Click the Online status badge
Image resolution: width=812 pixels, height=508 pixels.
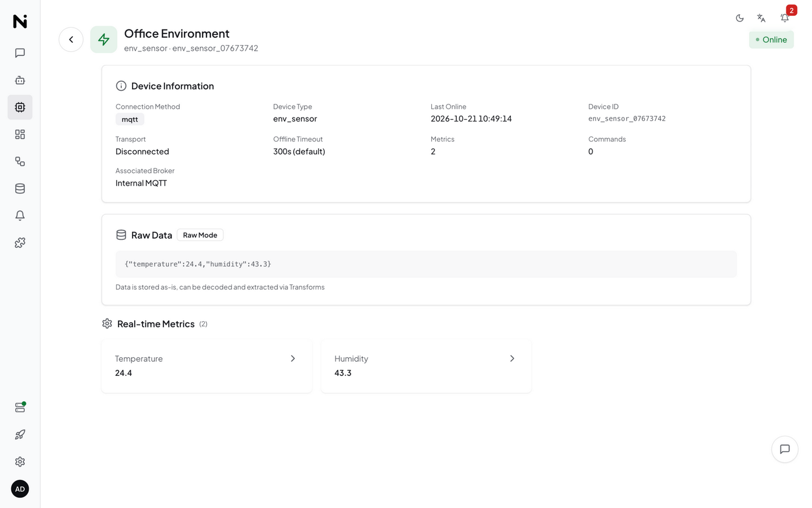pos(771,40)
